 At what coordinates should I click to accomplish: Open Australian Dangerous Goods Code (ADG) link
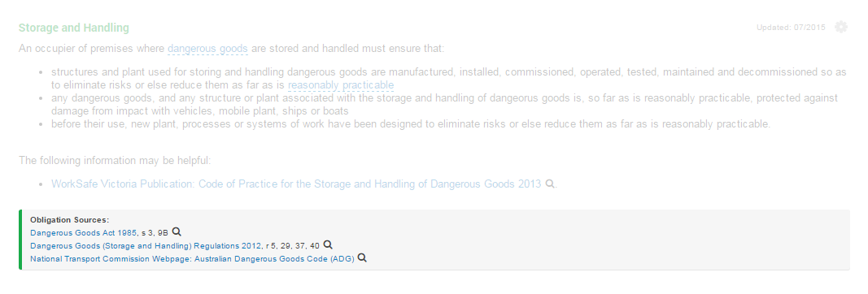[x=192, y=258]
